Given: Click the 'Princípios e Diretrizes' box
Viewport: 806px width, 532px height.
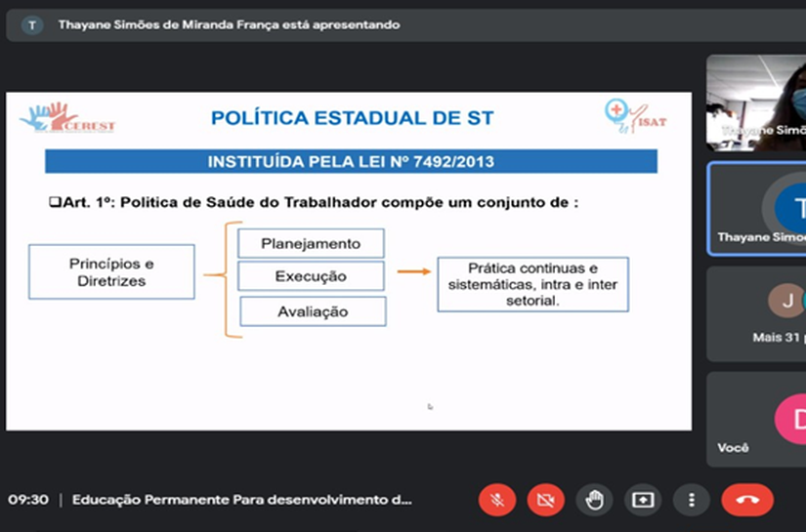Looking at the screenshot, I should click(x=111, y=271).
